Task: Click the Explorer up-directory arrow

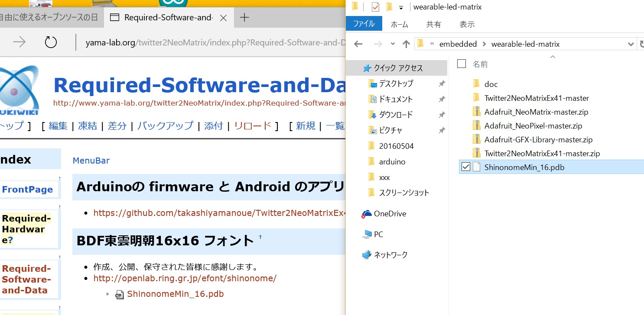Action: tap(406, 44)
